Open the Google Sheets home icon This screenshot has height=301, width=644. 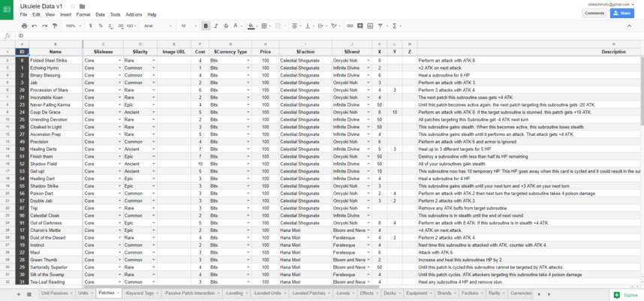7,10
